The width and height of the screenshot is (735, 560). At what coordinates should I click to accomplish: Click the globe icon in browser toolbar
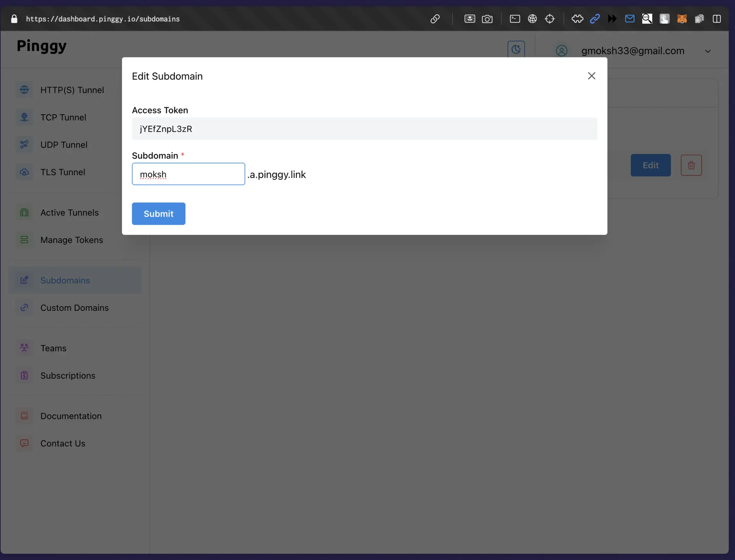pos(532,19)
